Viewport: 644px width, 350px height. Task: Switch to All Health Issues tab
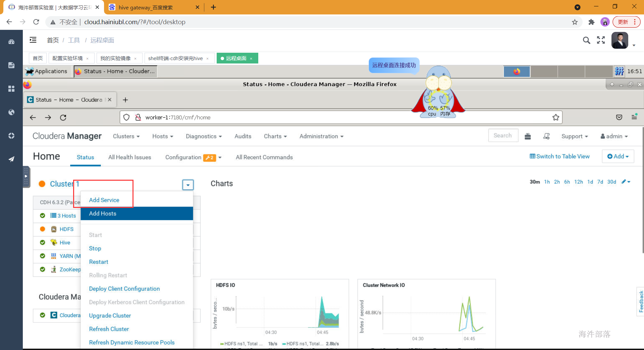129,157
